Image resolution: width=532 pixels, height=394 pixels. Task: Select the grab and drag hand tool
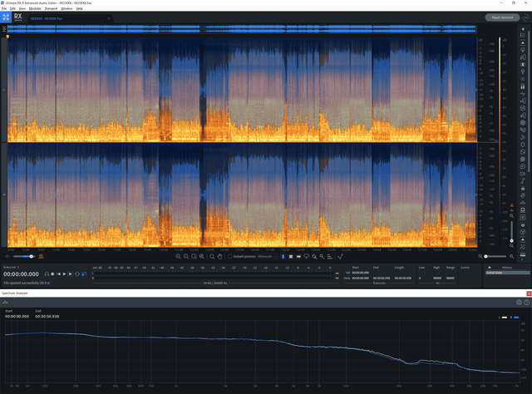coord(219,257)
